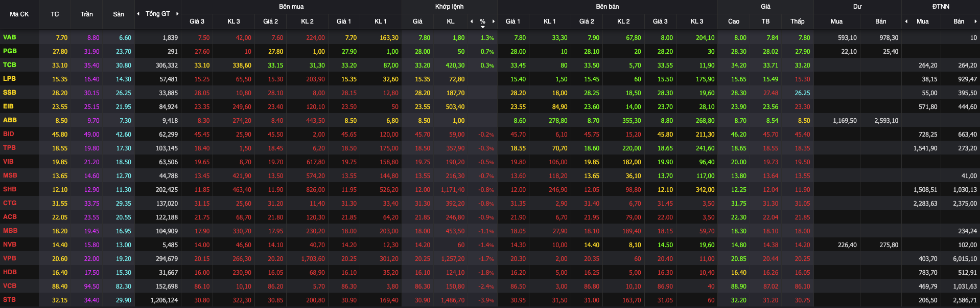Sort by the Mã CK column header
This screenshot has height=308, width=980.
[19, 14]
